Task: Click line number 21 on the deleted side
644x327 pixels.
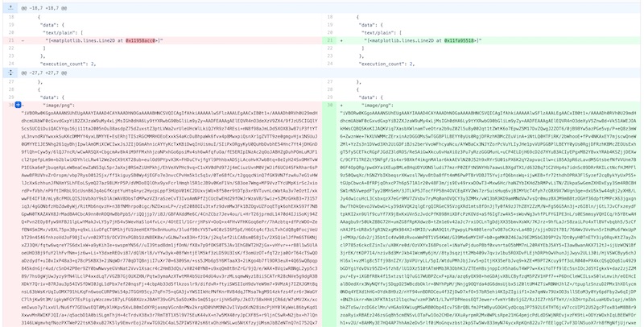Action: point(10,39)
